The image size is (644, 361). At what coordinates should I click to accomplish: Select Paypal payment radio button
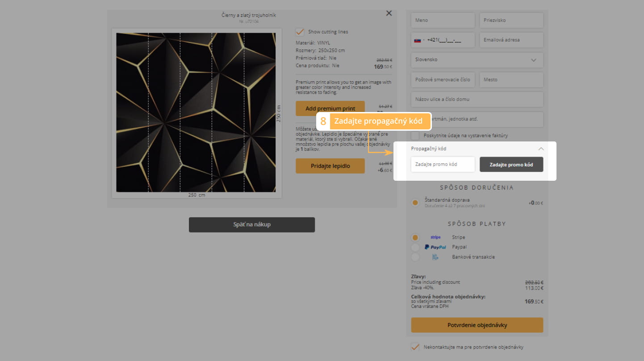tap(415, 247)
